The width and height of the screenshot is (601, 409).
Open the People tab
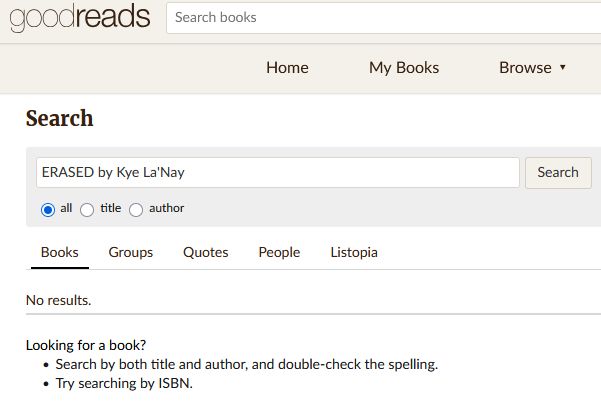[279, 252]
